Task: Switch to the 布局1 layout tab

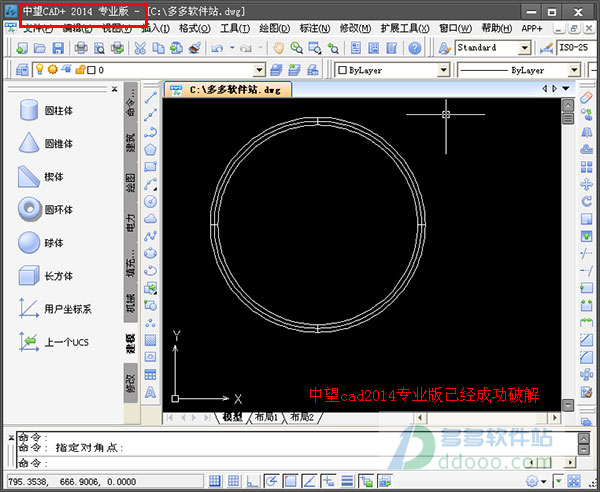Action: click(x=266, y=417)
